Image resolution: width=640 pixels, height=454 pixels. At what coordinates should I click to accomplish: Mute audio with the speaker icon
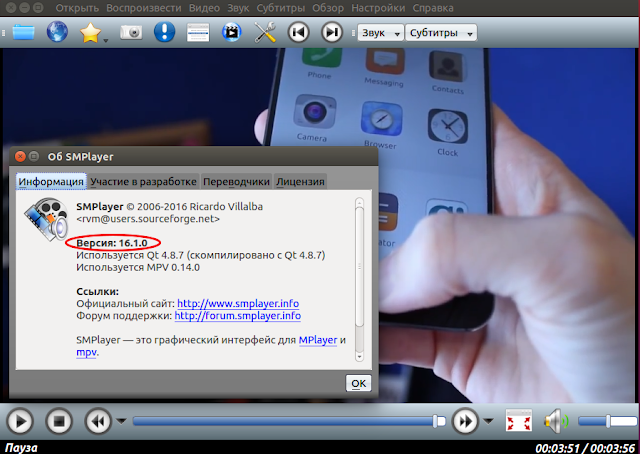click(556, 421)
